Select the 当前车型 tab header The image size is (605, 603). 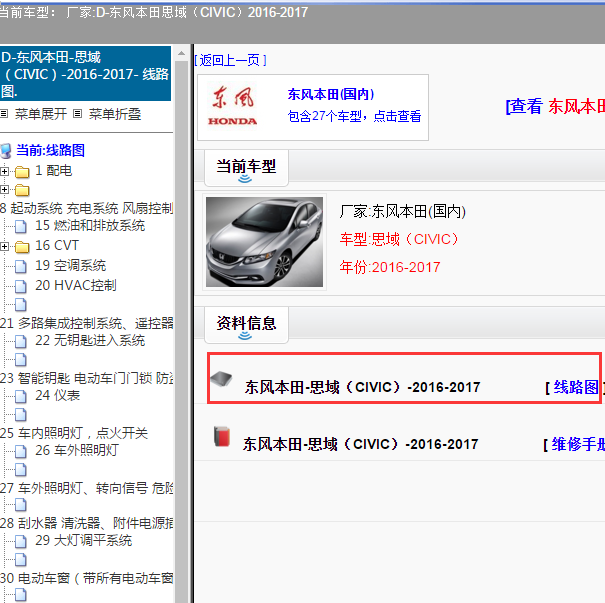(x=246, y=167)
